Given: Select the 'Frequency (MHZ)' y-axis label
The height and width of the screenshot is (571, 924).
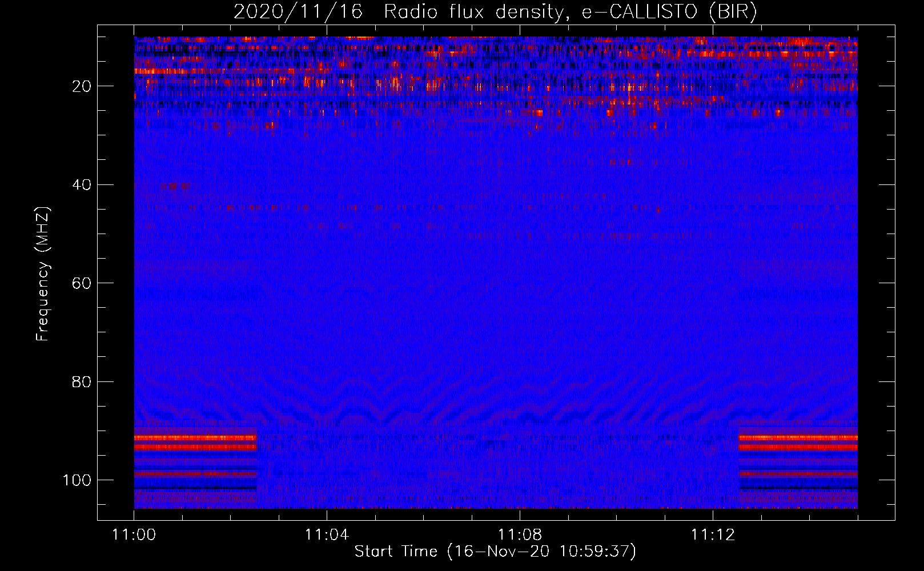Looking at the screenshot, I should (43, 274).
